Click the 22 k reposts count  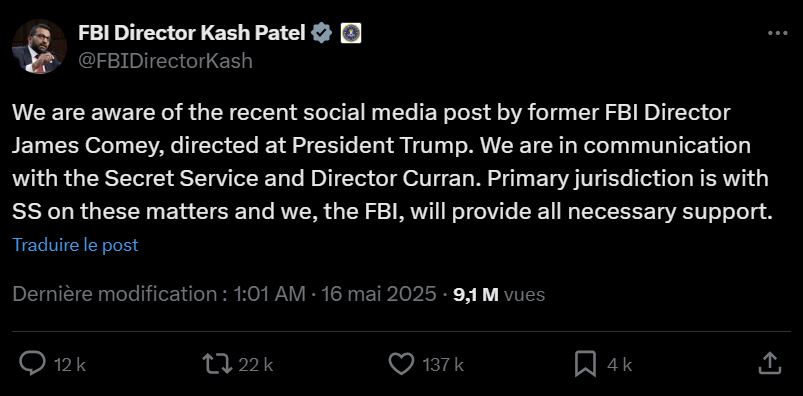[256, 365]
